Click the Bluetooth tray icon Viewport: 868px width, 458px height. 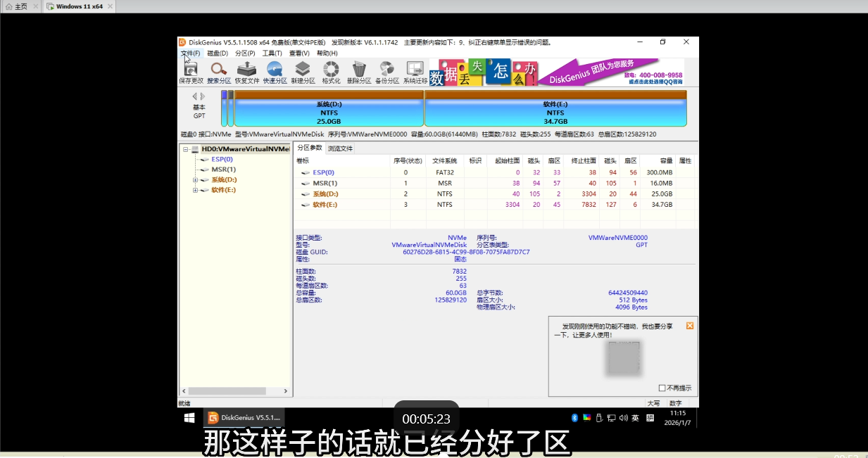[574, 418]
